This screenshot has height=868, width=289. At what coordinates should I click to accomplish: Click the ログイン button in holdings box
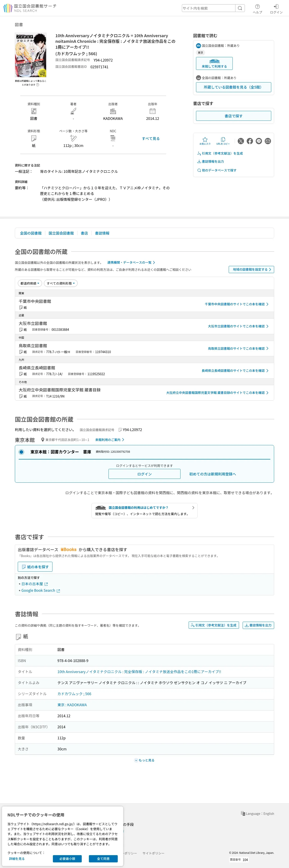[144, 474]
